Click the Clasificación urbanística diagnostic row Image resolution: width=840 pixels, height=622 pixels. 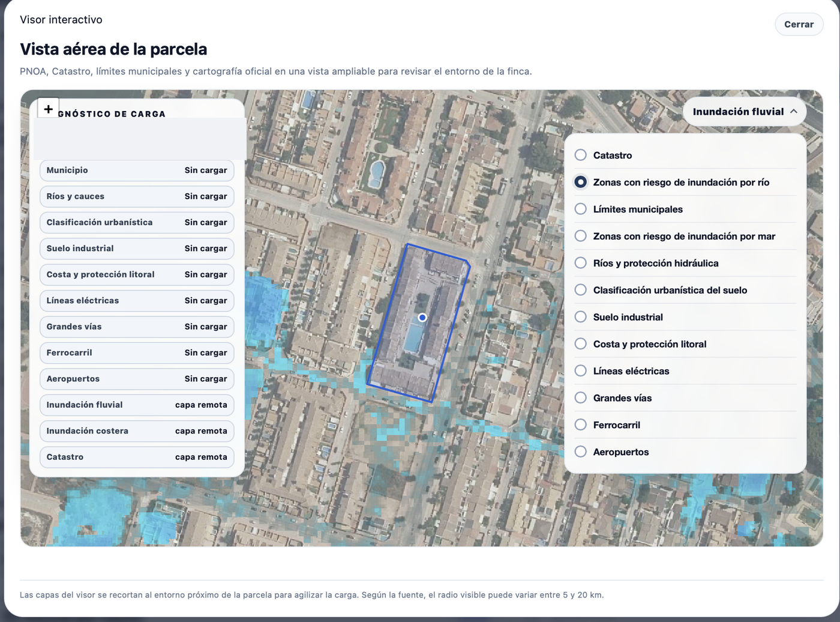(x=137, y=223)
